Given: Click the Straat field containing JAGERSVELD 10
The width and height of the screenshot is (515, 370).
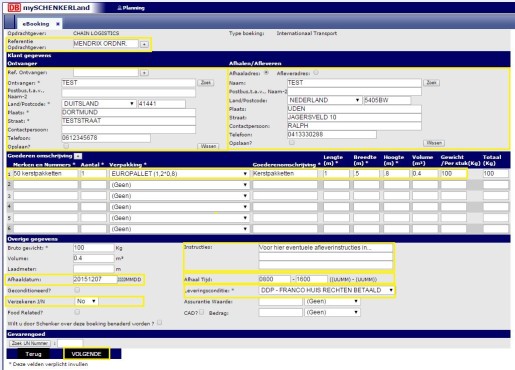Looking at the screenshot, I should point(354,117).
